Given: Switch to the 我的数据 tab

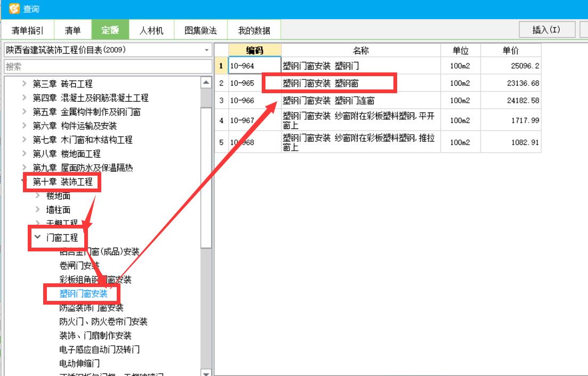Looking at the screenshot, I should point(254,30).
